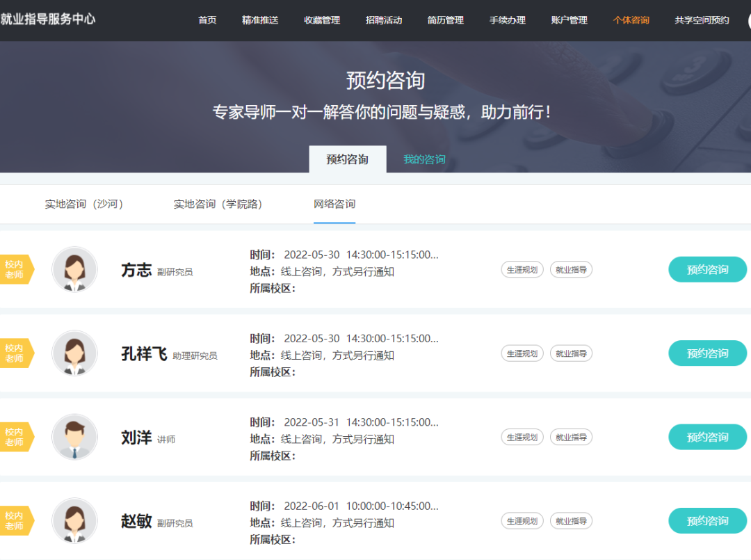This screenshot has height=560, width=751.
Task: Click 孔祥飞's avatar icon
Action: pos(74,353)
